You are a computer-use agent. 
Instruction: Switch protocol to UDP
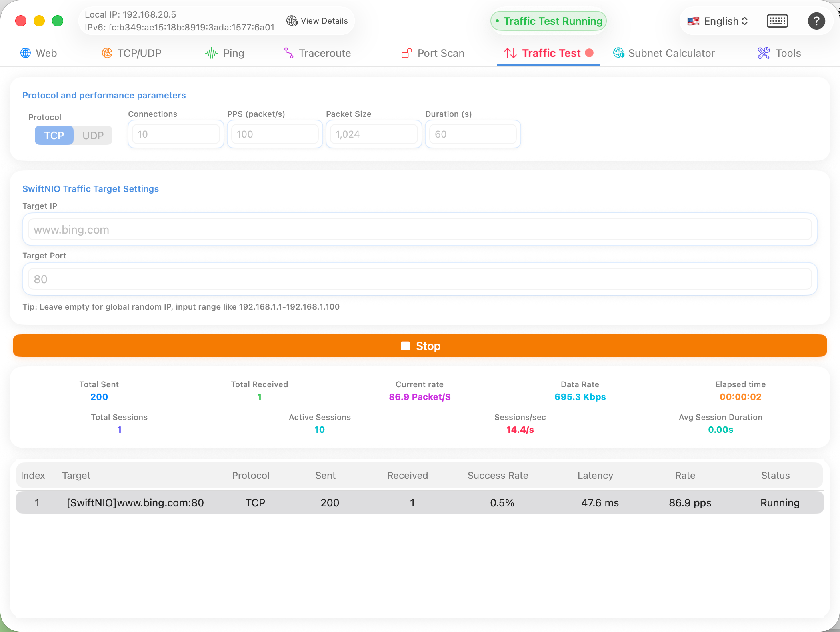point(93,135)
